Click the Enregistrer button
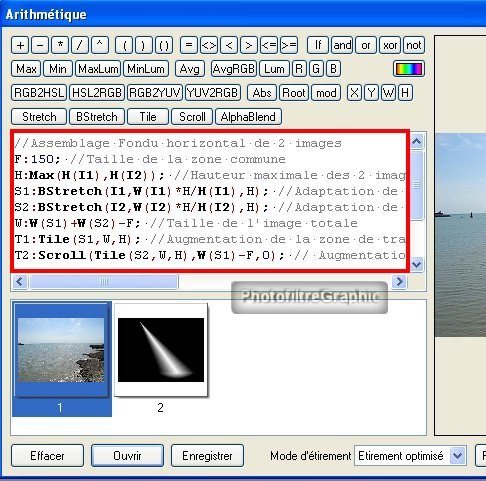Image resolution: width=486 pixels, height=481 pixels. pos(207,456)
